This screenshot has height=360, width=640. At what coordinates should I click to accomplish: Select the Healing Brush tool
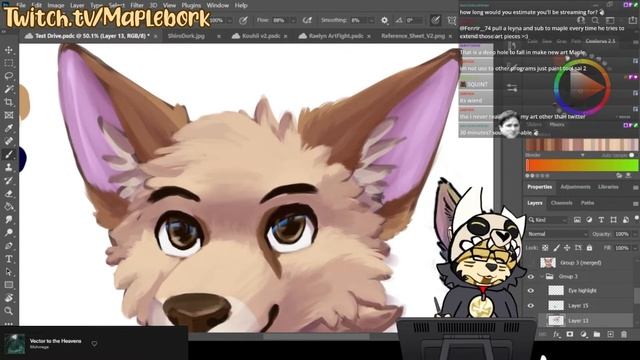tap(9, 142)
